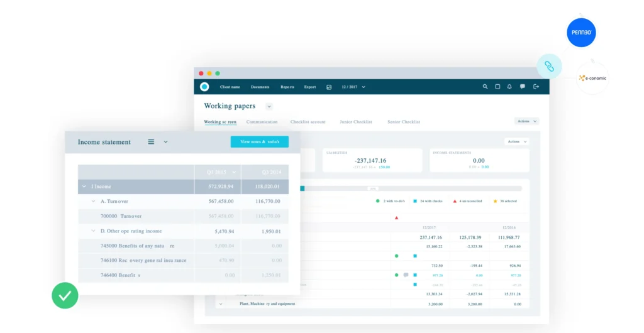Screen dimensions: 644x333
Task: Expand Plant, Machinery and equipment row
Action: [x=221, y=304]
